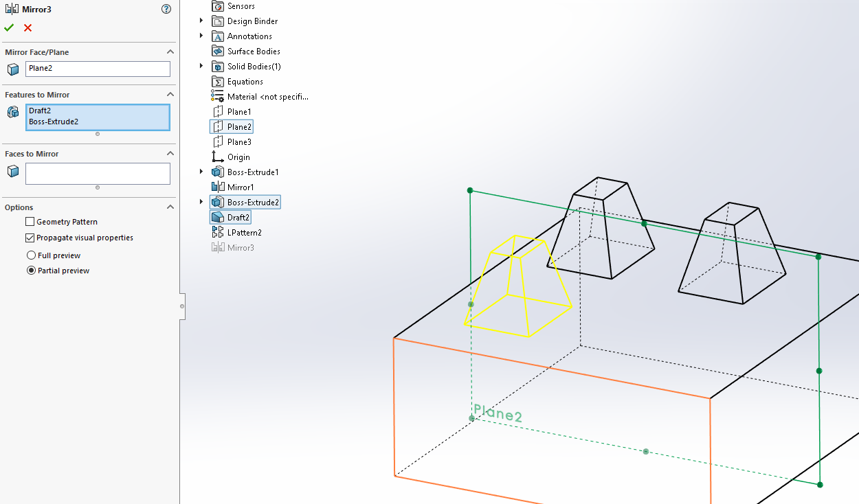Select Draft2 in Features to Mirror list

tap(40, 111)
